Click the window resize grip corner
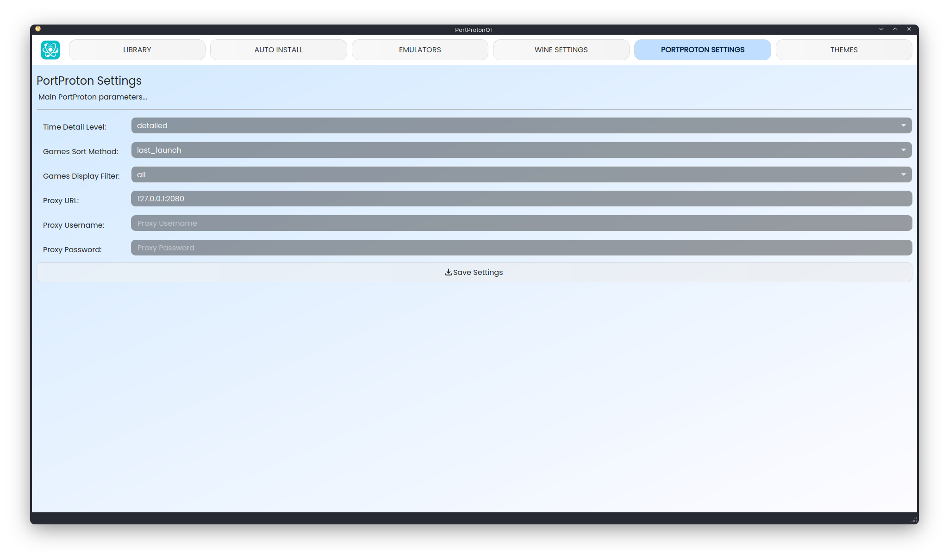949x560 pixels. pos(914,520)
